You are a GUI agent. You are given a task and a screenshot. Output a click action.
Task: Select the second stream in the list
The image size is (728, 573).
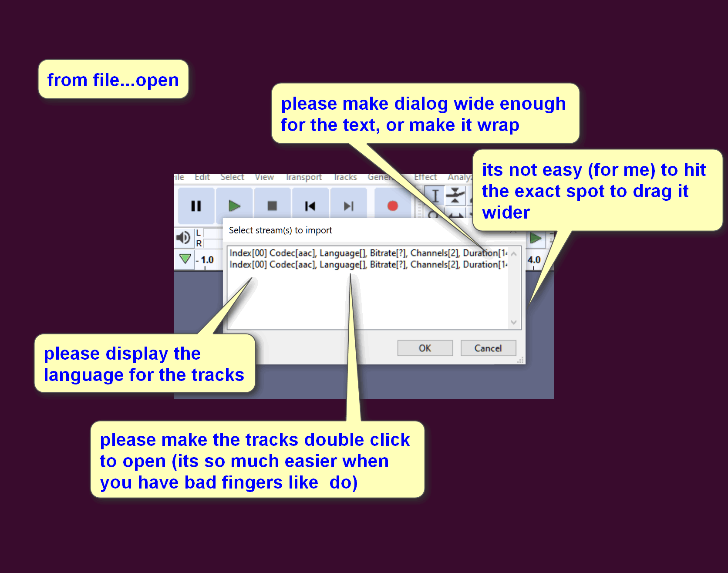tap(366, 265)
